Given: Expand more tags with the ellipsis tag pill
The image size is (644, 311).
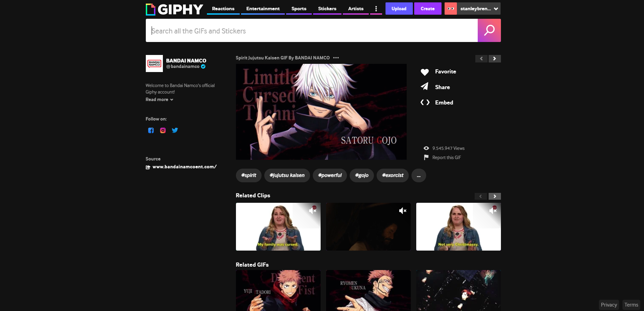Looking at the screenshot, I should tap(419, 175).
